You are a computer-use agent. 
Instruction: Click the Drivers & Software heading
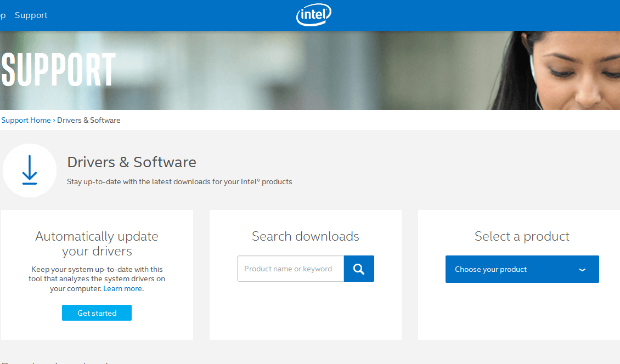132,162
